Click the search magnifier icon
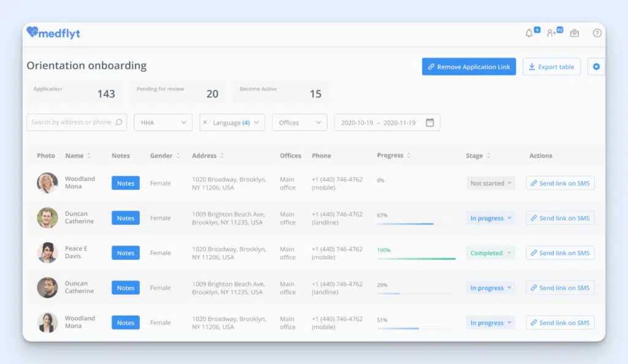Screen dimensions: 628x364 [x=119, y=123]
